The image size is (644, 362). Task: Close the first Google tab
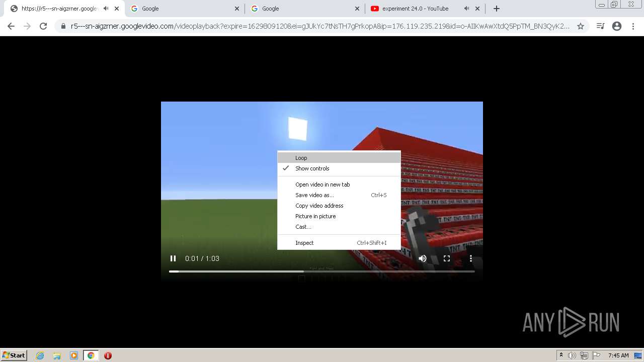237,9
